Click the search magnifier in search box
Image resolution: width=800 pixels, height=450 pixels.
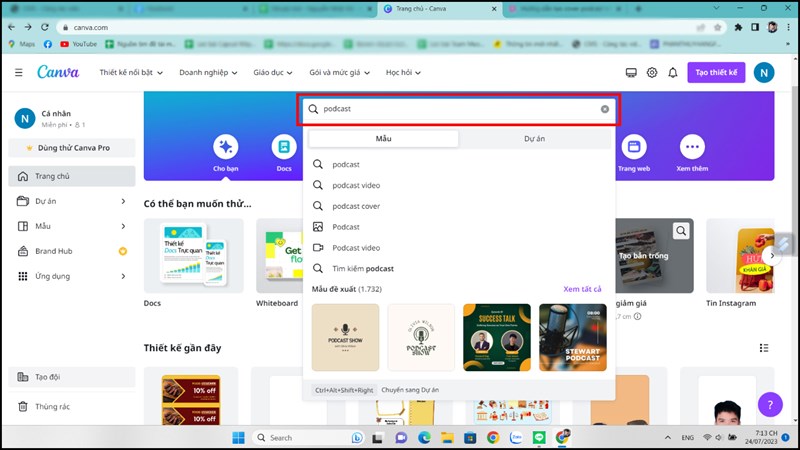pyautogui.click(x=313, y=109)
